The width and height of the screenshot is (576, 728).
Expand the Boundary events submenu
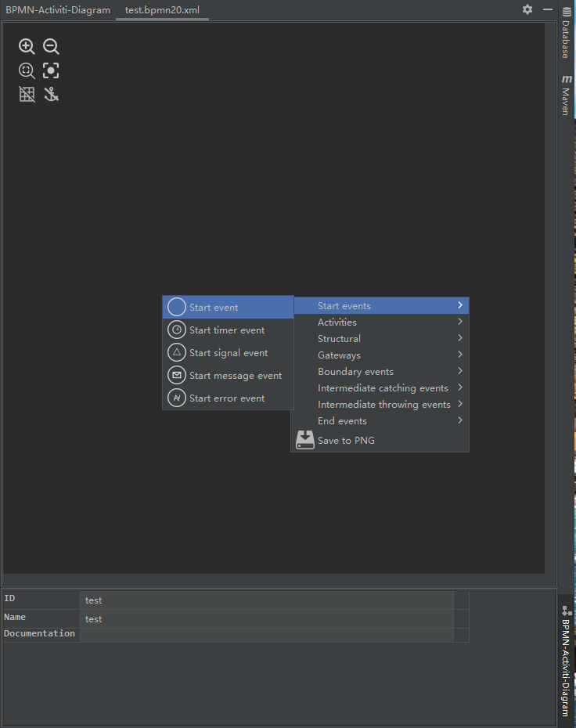coord(380,371)
